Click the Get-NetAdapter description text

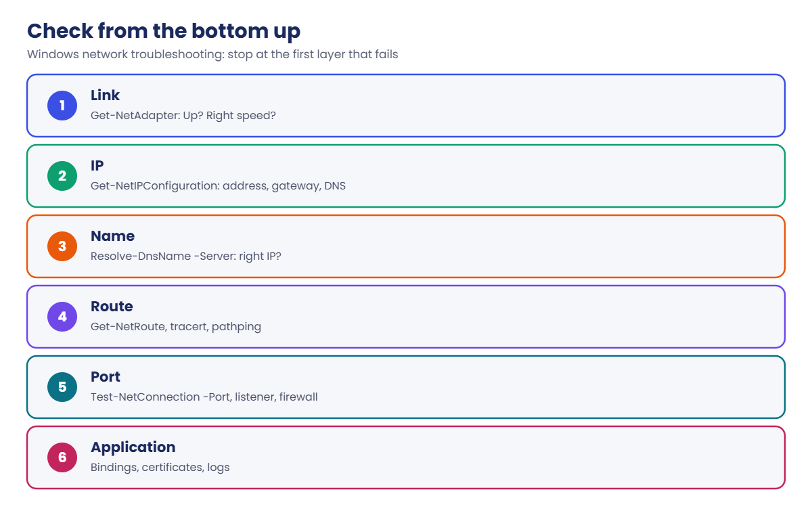point(183,116)
